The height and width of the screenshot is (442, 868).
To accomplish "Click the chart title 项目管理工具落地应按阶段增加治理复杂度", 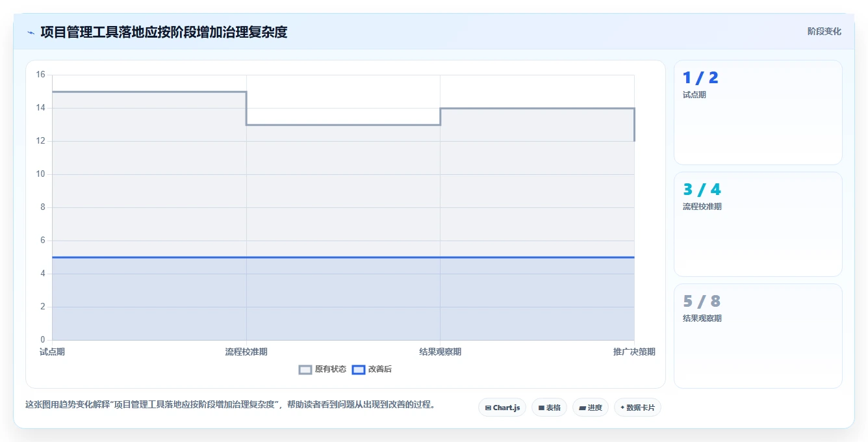I will (164, 32).
